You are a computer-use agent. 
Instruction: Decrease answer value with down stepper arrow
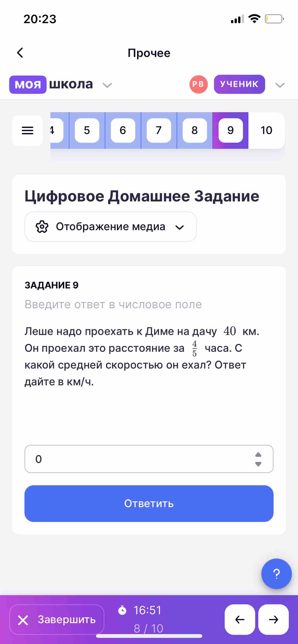[x=258, y=464]
